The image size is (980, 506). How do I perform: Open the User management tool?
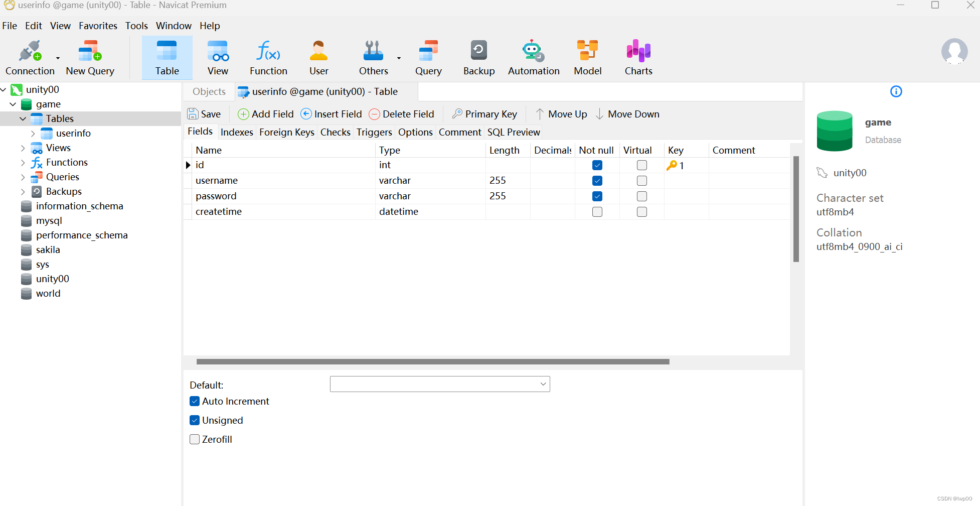coord(318,57)
